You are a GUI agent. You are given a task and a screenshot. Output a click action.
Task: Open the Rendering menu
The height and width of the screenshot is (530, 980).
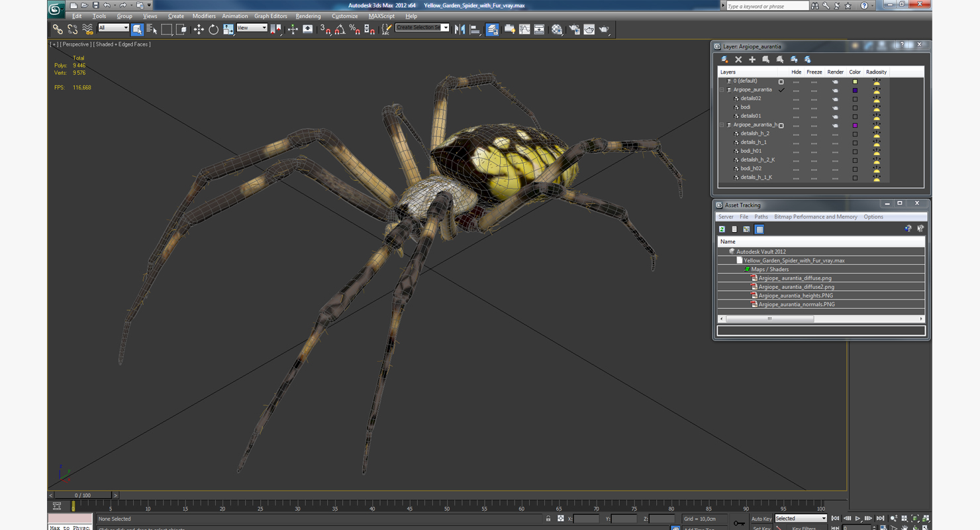click(308, 16)
